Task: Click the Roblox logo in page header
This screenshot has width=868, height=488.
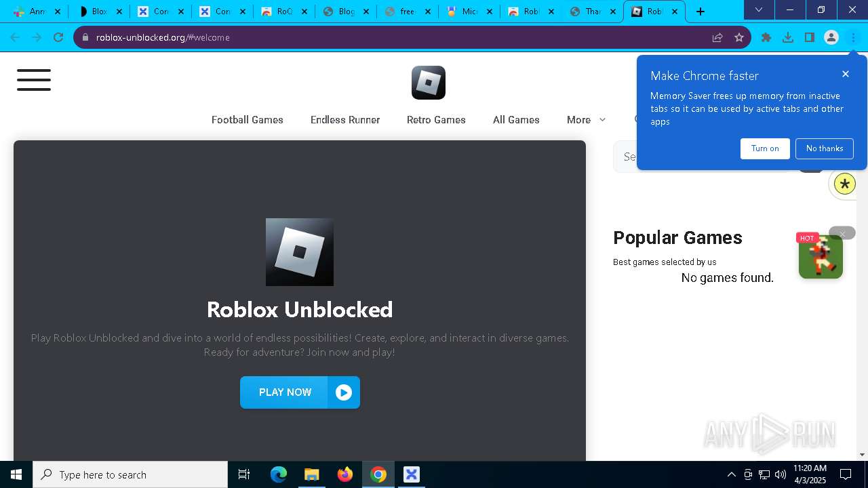Action: [429, 83]
